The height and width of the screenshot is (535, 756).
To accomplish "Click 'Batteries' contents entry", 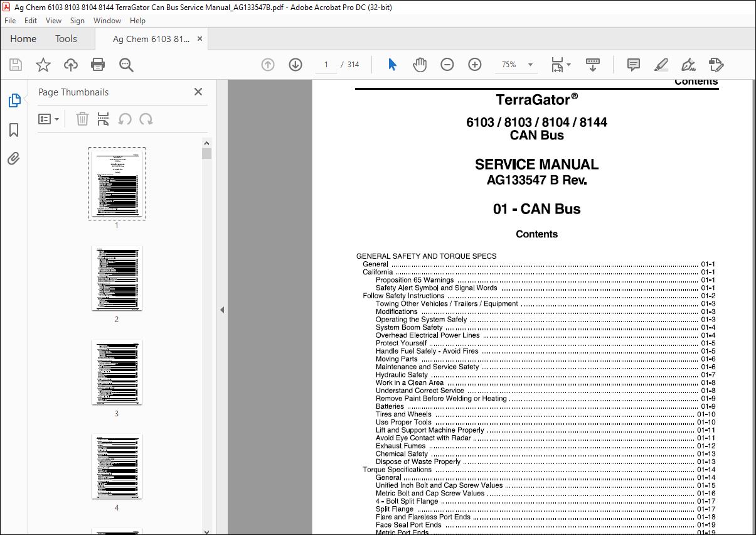I will coord(390,406).
